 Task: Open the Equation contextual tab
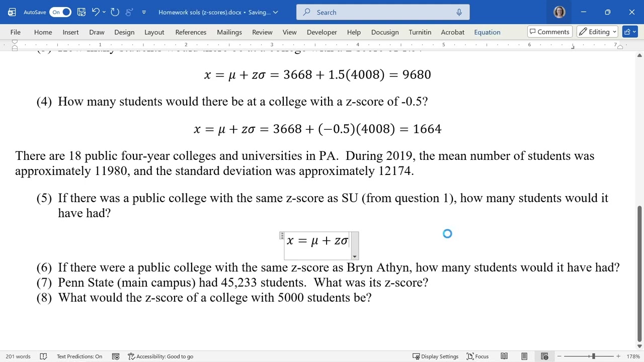(x=487, y=32)
